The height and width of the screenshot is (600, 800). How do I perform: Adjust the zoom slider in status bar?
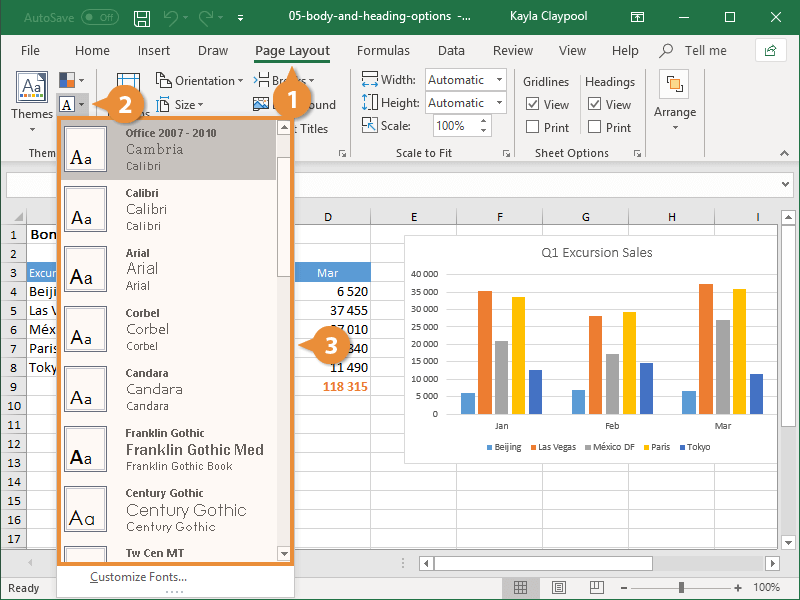683,587
